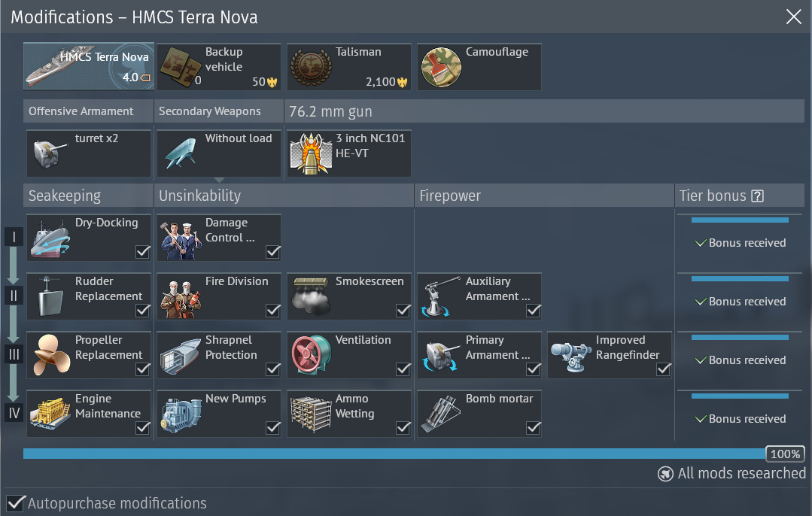Click the 'All mods researched' button
This screenshot has height=516, width=812.
[x=731, y=473]
